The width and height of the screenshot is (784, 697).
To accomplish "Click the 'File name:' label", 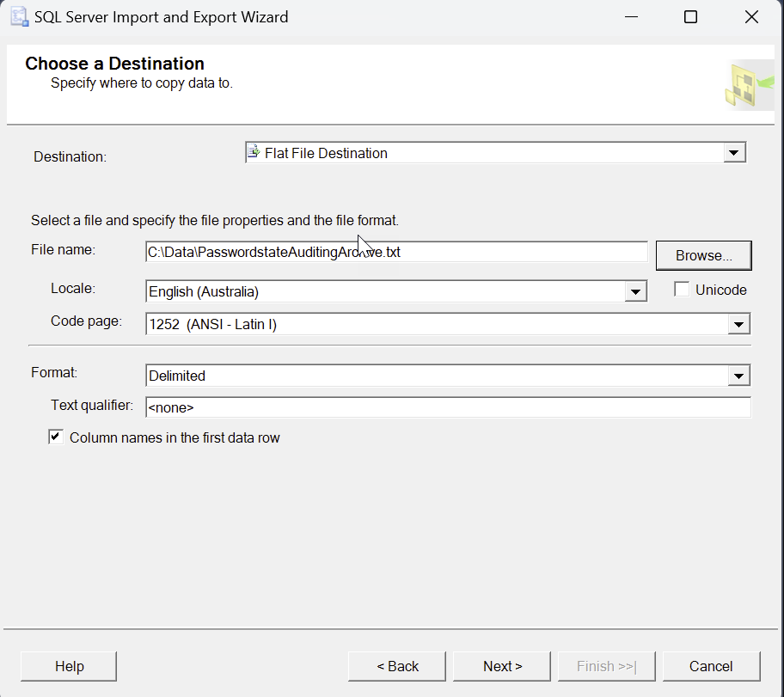I will pyautogui.click(x=63, y=250).
